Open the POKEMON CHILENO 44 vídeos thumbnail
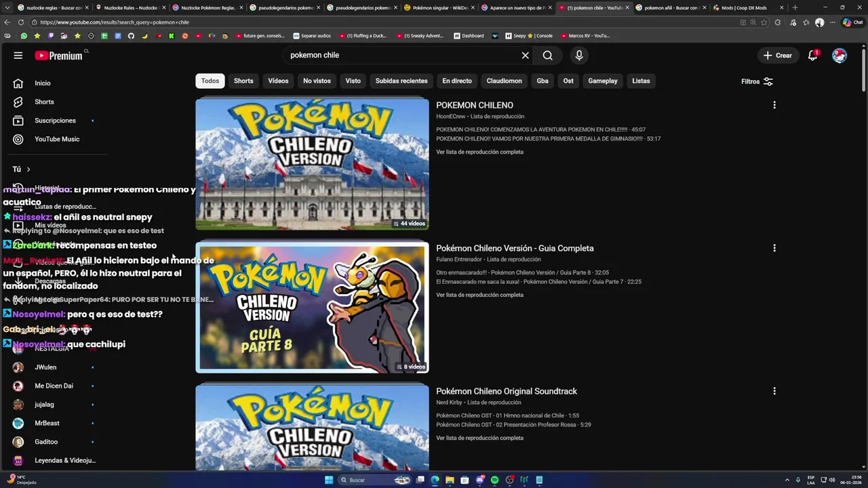868x488 pixels. click(x=312, y=164)
